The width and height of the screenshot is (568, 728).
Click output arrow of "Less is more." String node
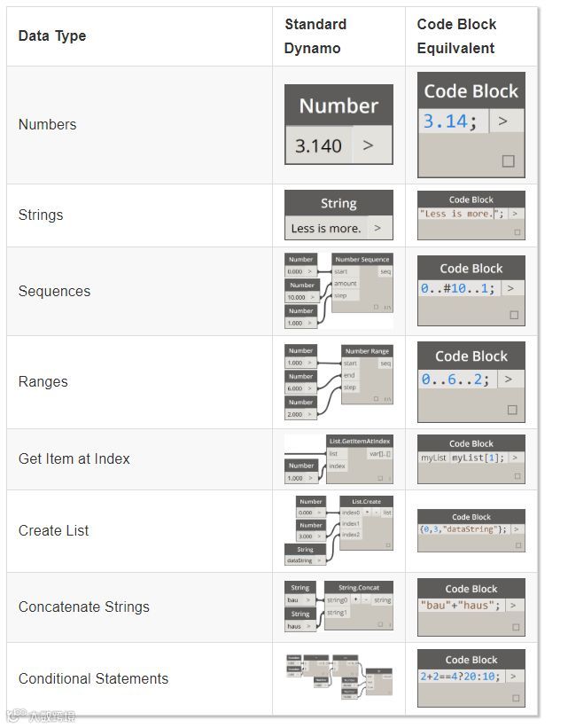tap(377, 228)
